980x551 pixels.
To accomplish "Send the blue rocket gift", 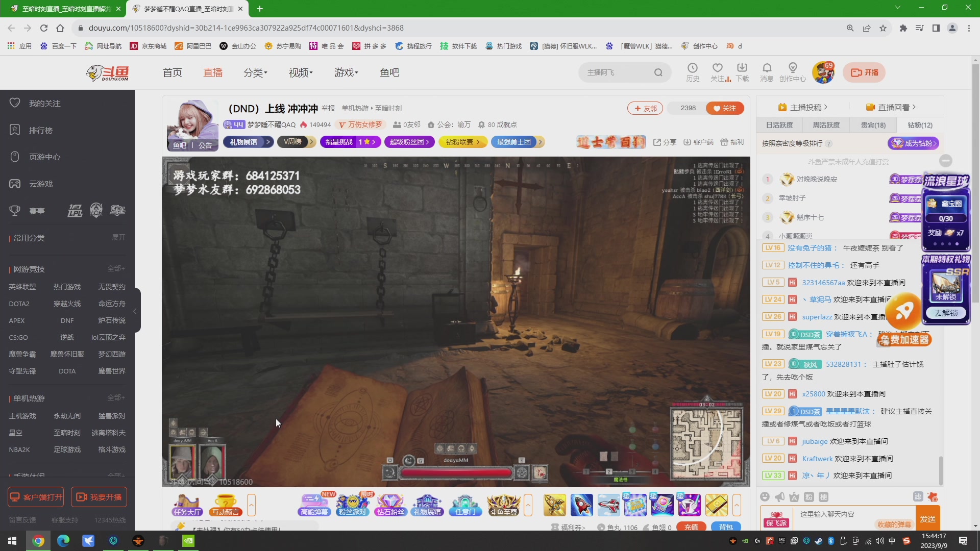I will pos(581,505).
